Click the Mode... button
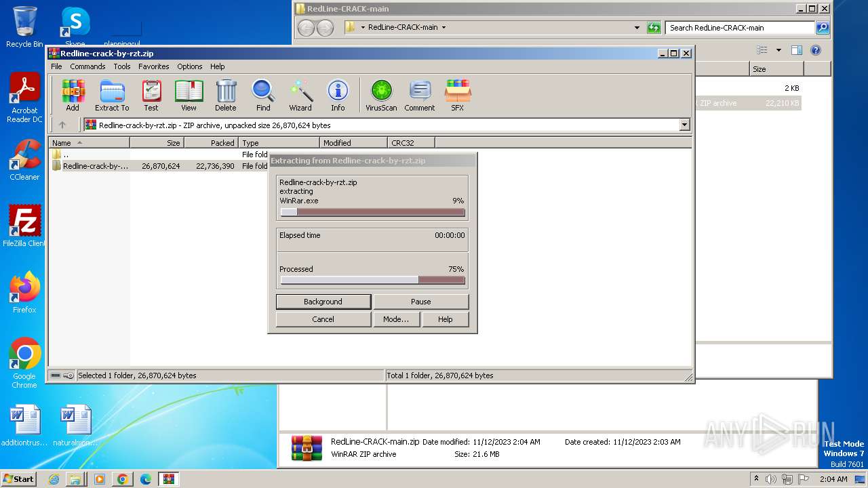This screenshot has width=868, height=488. pos(396,319)
